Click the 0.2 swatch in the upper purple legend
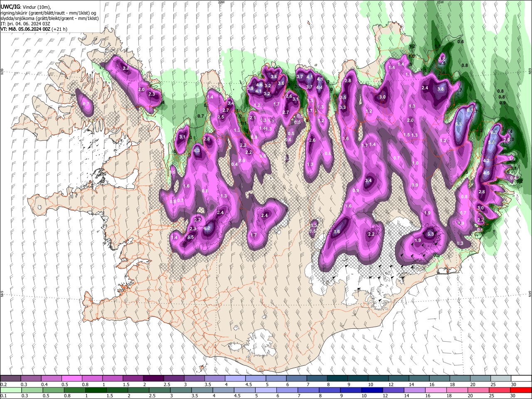Image resolution: width=532 pixels, height=399 pixels. 10,379
